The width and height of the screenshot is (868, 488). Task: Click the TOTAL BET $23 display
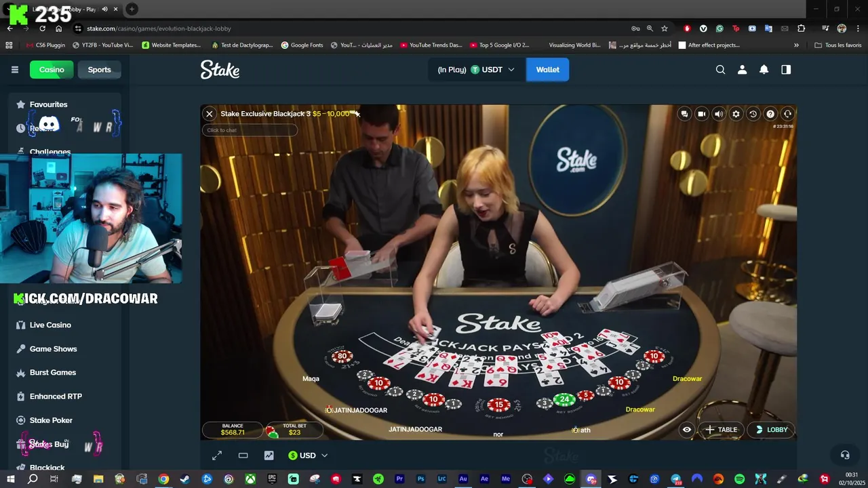294,430
